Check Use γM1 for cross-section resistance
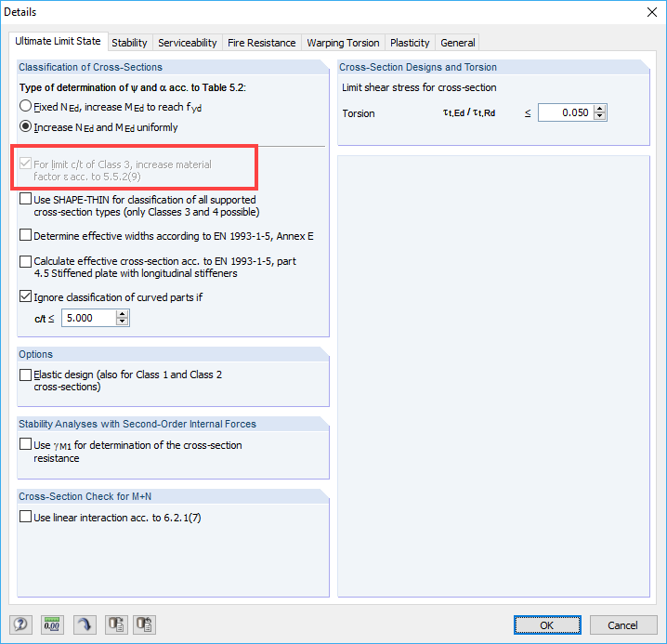Image resolution: width=667 pixels, height=644 pixels. point(25,444)
